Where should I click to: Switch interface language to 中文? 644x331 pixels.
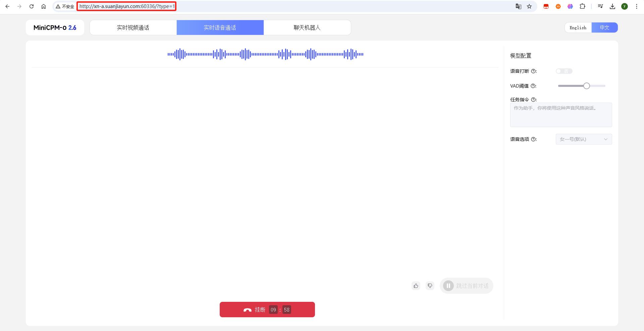pos(604,27)
